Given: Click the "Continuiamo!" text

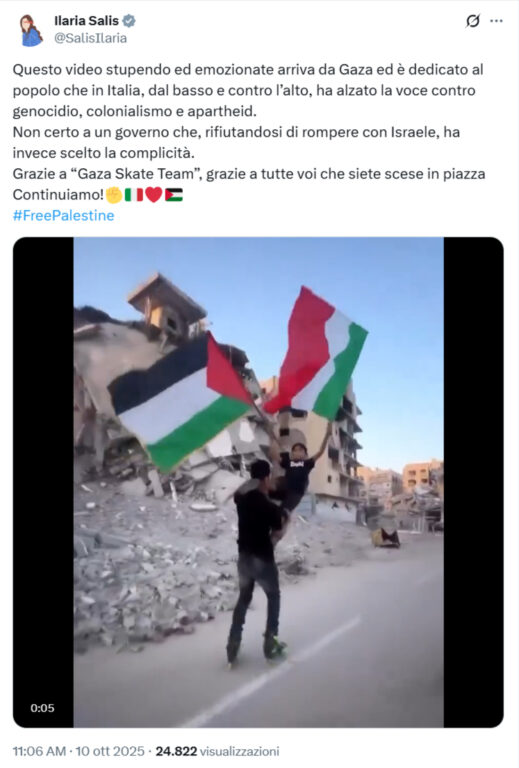Looking at the screenshot, I should click(x=58, y=195).
